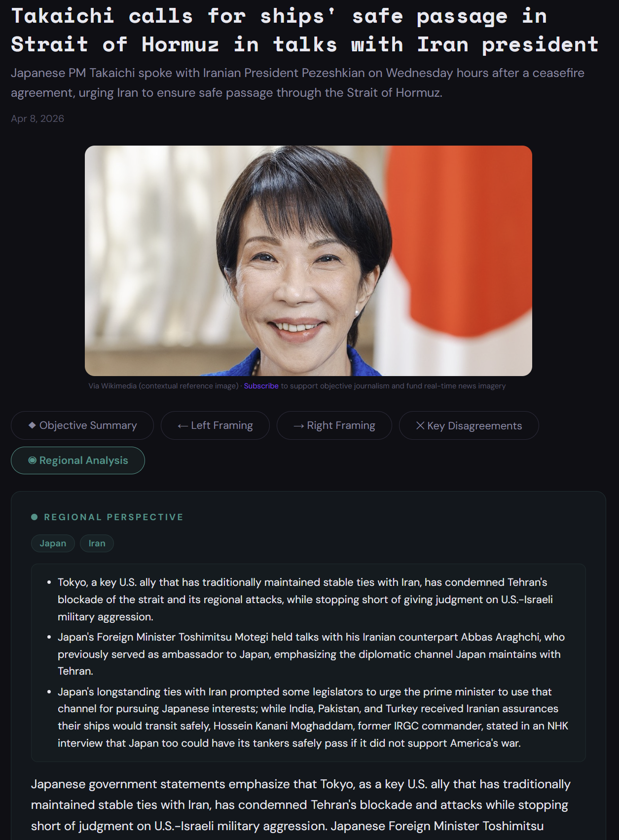Select the Japan region tag
Image resolution: width=619 pixels, height=840 pixels.
(x=53, y=543)
